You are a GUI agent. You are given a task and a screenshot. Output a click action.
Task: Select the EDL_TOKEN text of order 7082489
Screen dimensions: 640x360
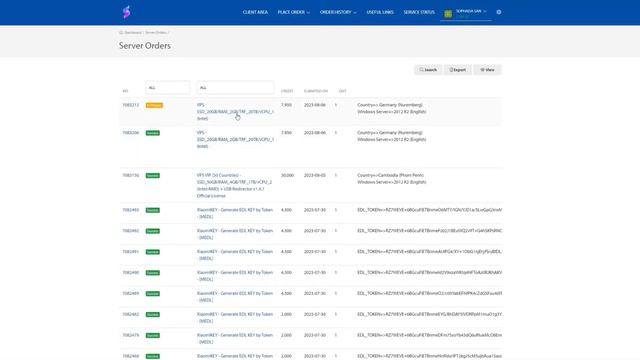[429, 293]
